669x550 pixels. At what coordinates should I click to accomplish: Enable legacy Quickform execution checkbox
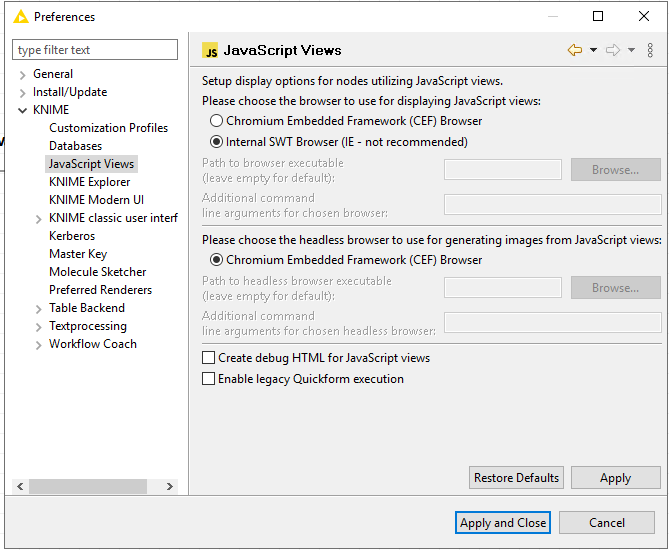pos(208,378)
